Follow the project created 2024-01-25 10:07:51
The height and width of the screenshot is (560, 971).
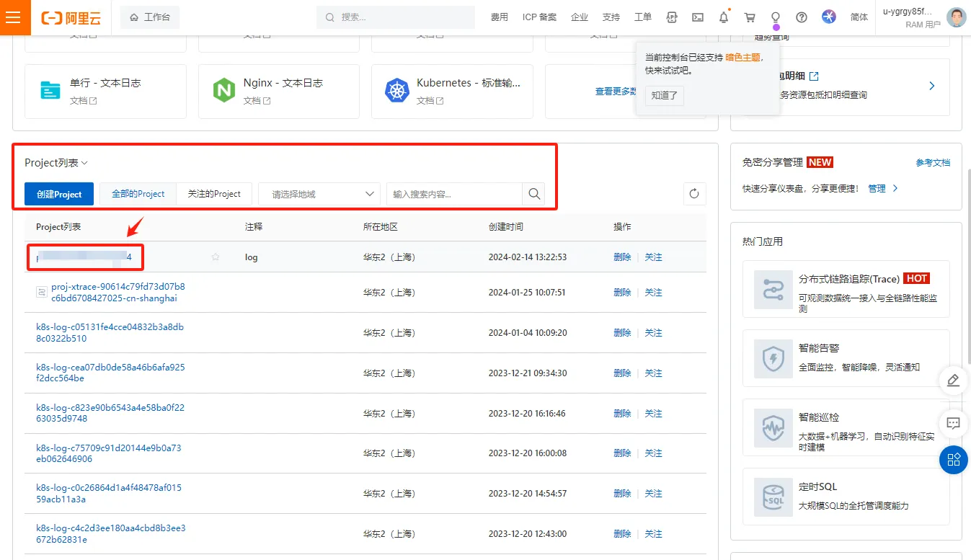pyautogui.click(x=653, y=293)
